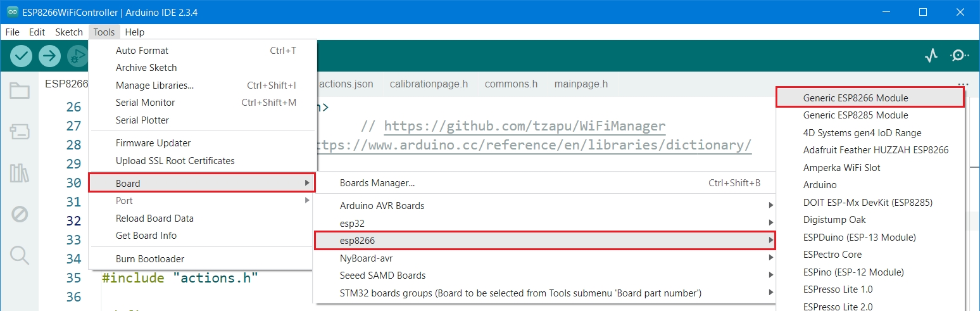Choose Auto Format from Tools menu

142,51
